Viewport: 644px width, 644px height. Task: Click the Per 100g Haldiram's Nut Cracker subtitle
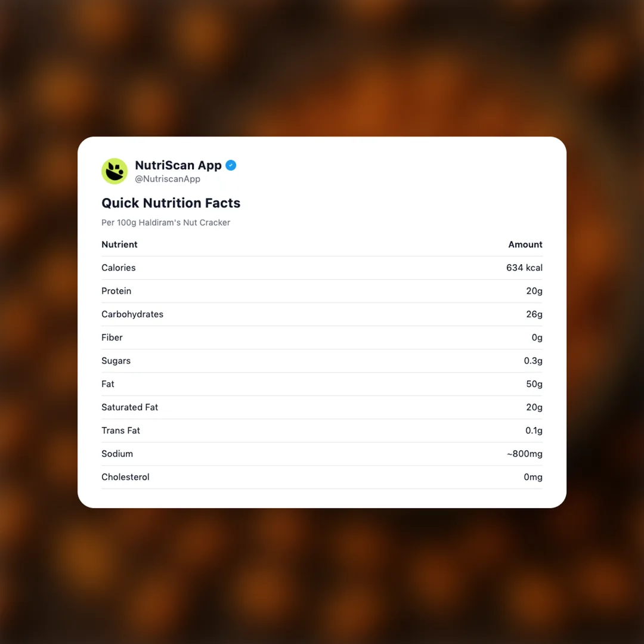coord(166,222)
